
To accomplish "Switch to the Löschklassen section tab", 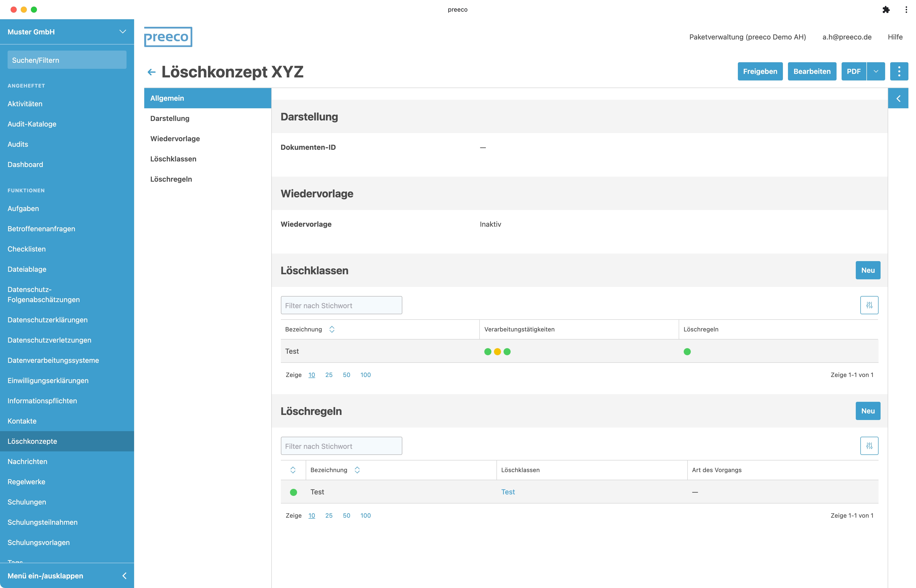I will tap(173, 159).
